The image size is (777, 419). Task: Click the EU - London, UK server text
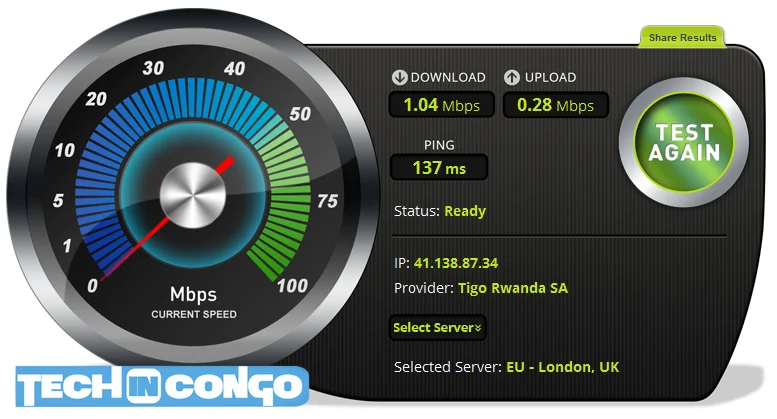click(562, 367)
